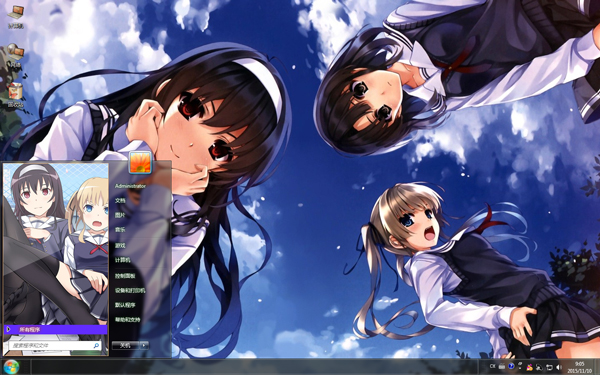Click the blue round tray icon
This screenshot has width=600, height=375.
click(511, 366)
